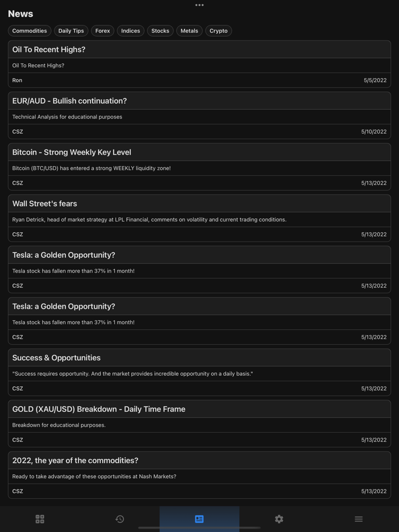View the 'Wall Street's fears' article

coord(199,218)
